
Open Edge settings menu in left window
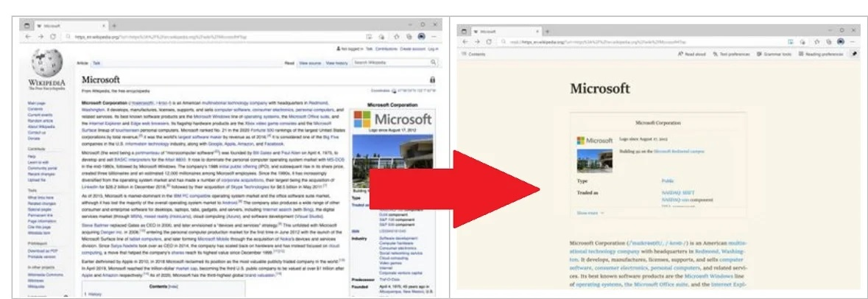click(434, 37)
